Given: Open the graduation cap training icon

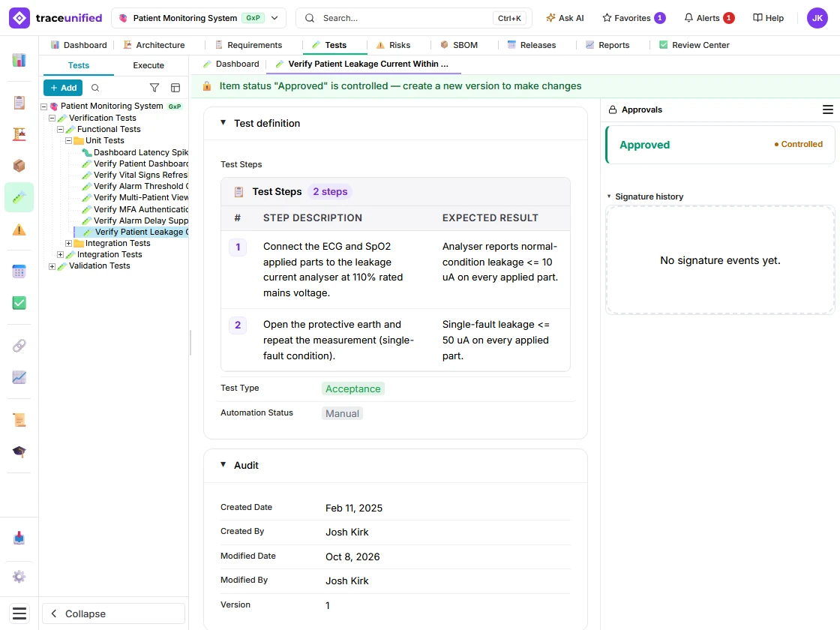Looking at the screenshot, I should pos(19,451).
